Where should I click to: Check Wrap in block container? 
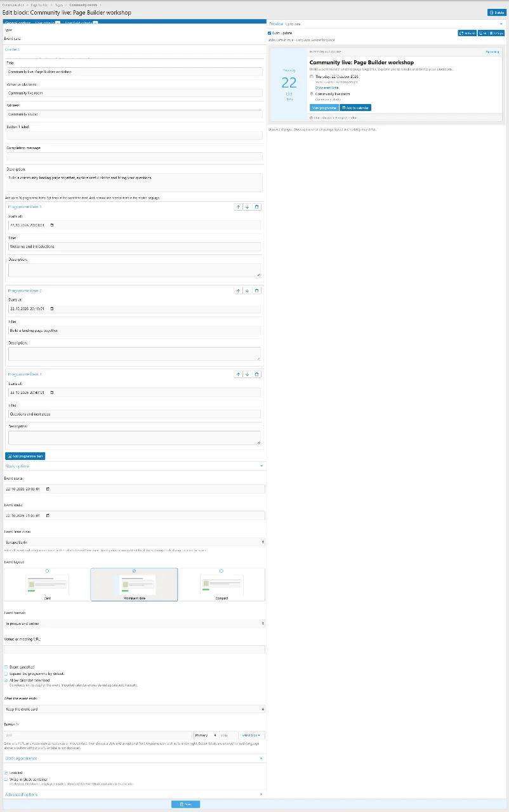6,779
